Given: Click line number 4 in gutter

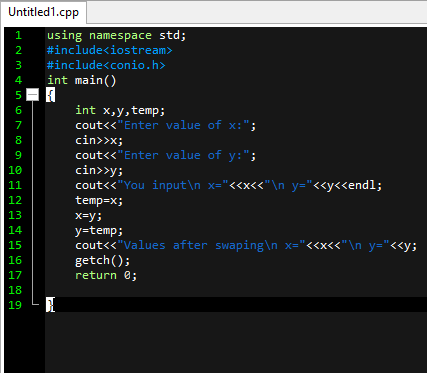Looking at the screenshot, I should tap(18, 80).
